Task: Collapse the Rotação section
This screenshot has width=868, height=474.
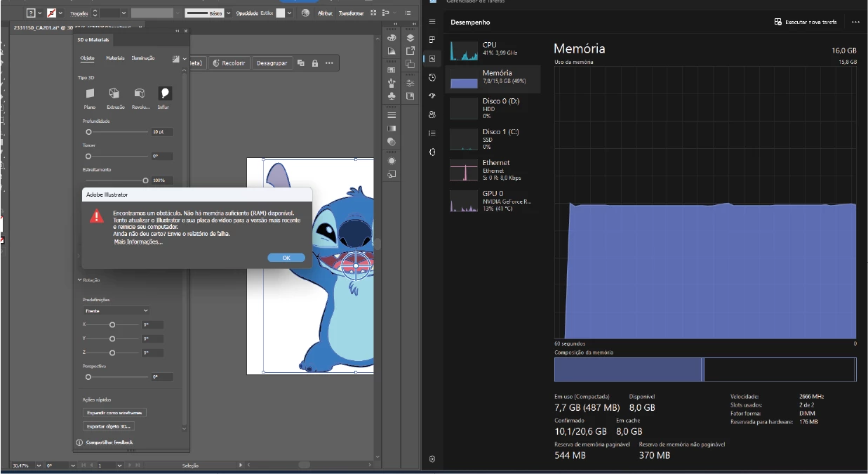Action: [x=79, y=279]
